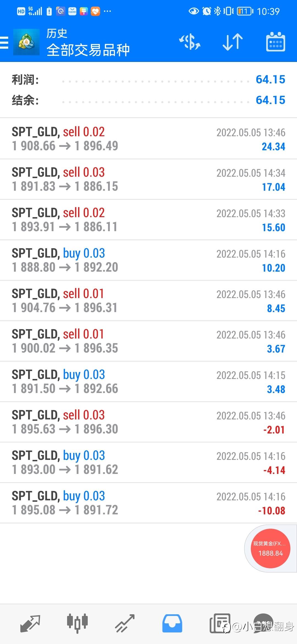297x644 pixels.
Task: Open the calendar date range picker
Action: pos(276,42)
